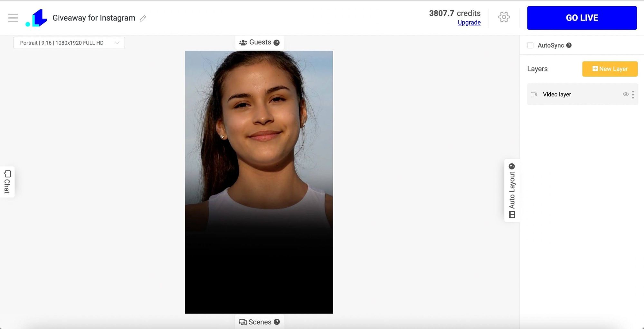Image resolution: width=644 pixels, height=329 pixels.
Task: Open the Chat side panel
Action: pos(7,182)
